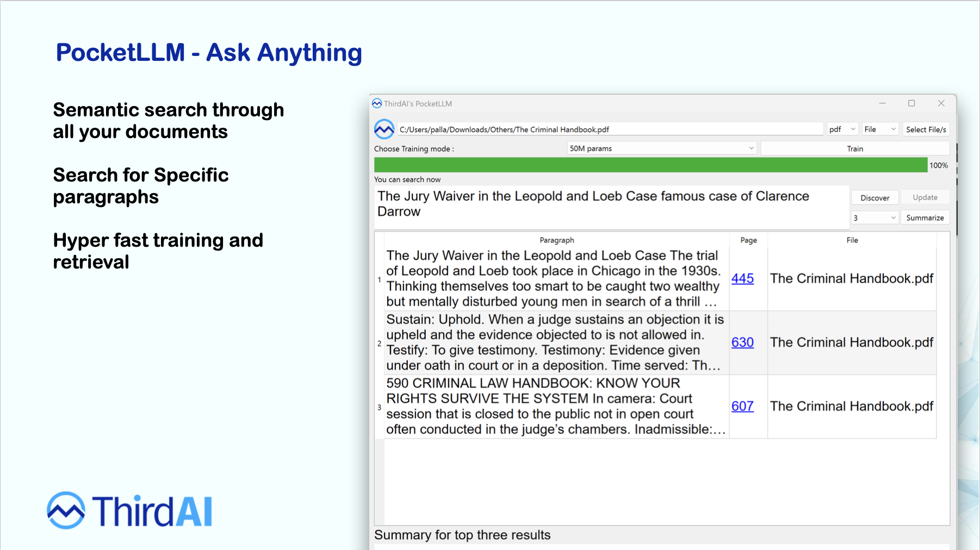The width and height of the screenshot is (980, 550).
Task: Click the search query text box
Action: tap(612, 208)
